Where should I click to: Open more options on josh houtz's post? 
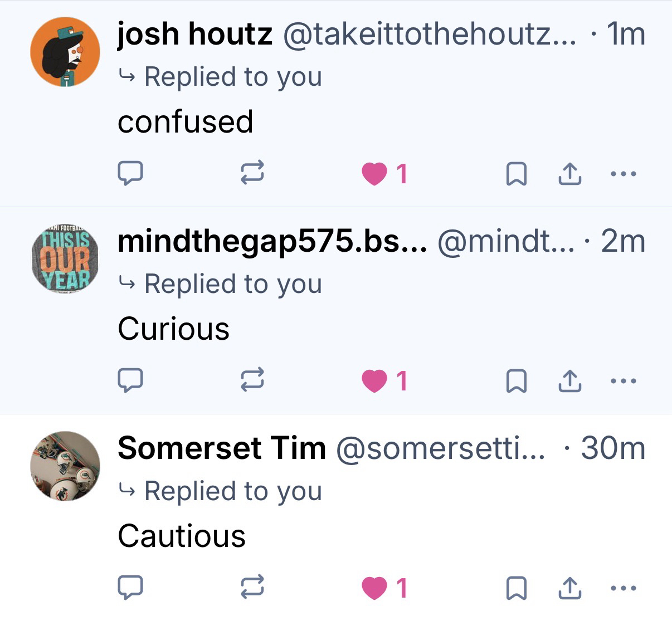coord(622,174)
